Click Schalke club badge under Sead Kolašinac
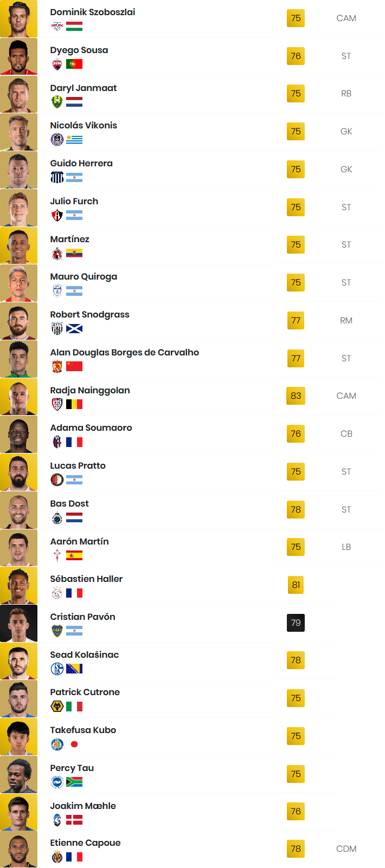385x868 pixels. [57, 669]
